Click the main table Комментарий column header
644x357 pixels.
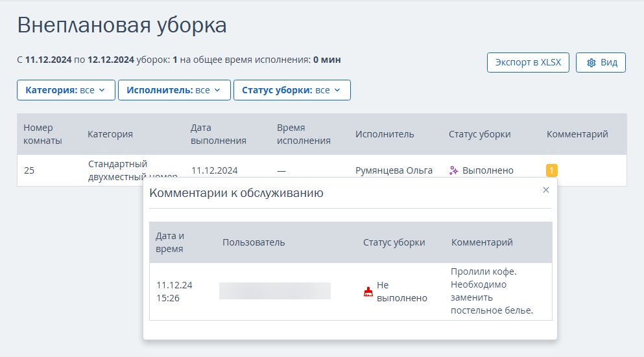pos(577,134)
